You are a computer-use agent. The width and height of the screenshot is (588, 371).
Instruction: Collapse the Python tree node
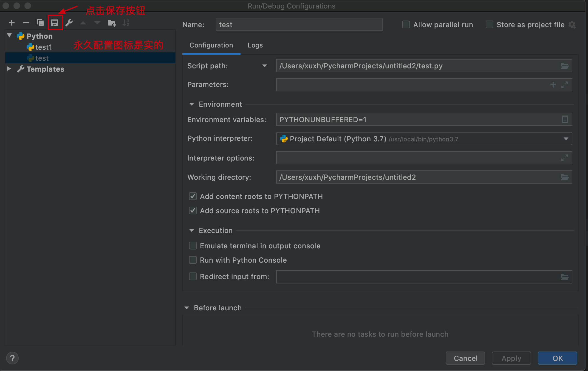click(10, 36)
